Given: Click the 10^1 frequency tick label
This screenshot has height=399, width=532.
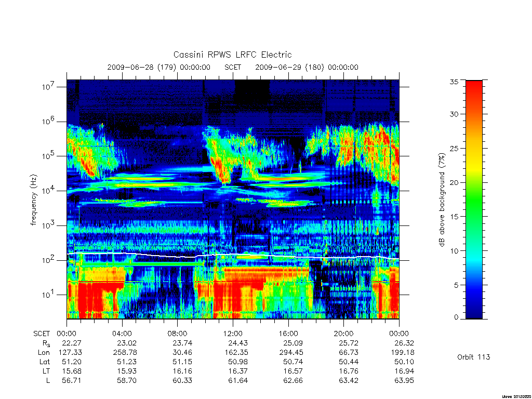Looking at the screenshot, I should pyautogui.click(x=49, y=295).
